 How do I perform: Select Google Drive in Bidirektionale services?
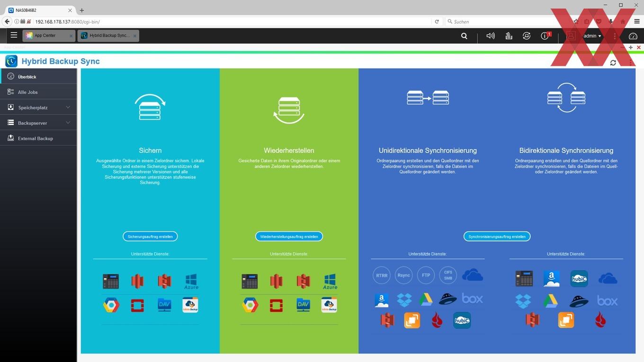[x=550, y=301]
